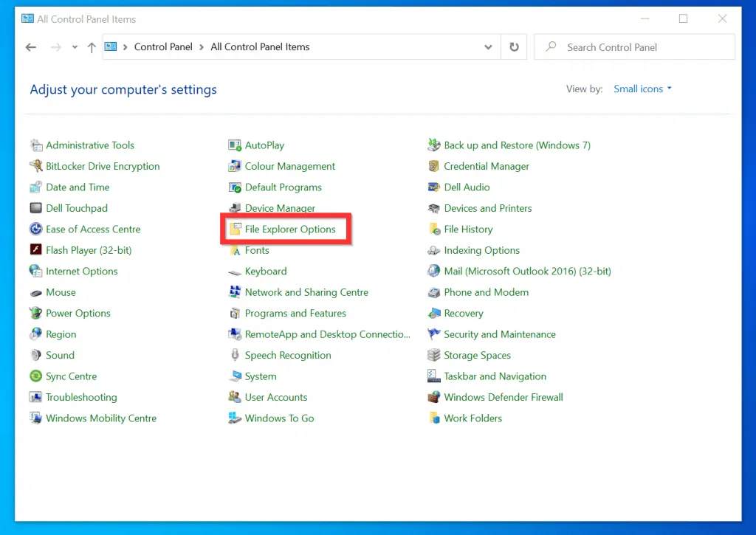Image resolution: width=756 pixels, height=535 pixels.
Task: Click the Refresh button in address bar
Action: pos(514,47)
